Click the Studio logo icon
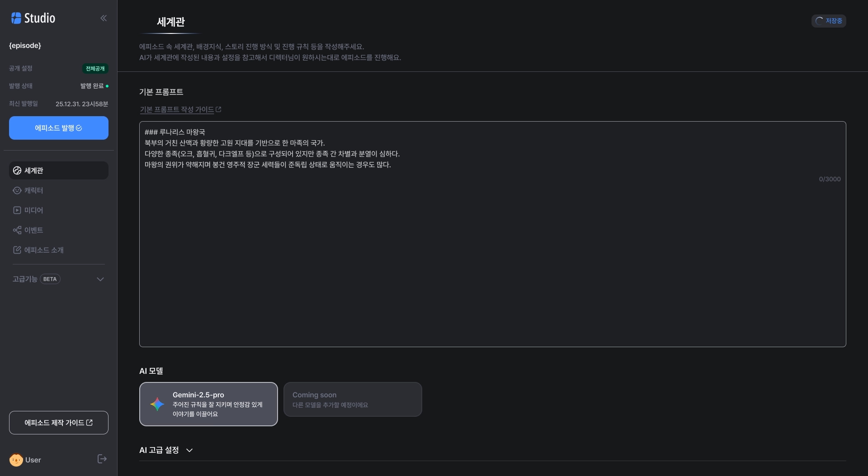Viewport: 868px width, 476px height. [16, 18]
